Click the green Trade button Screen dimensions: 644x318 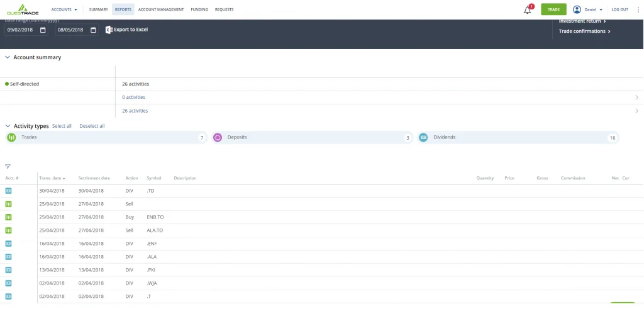click(x=553, y=9)
